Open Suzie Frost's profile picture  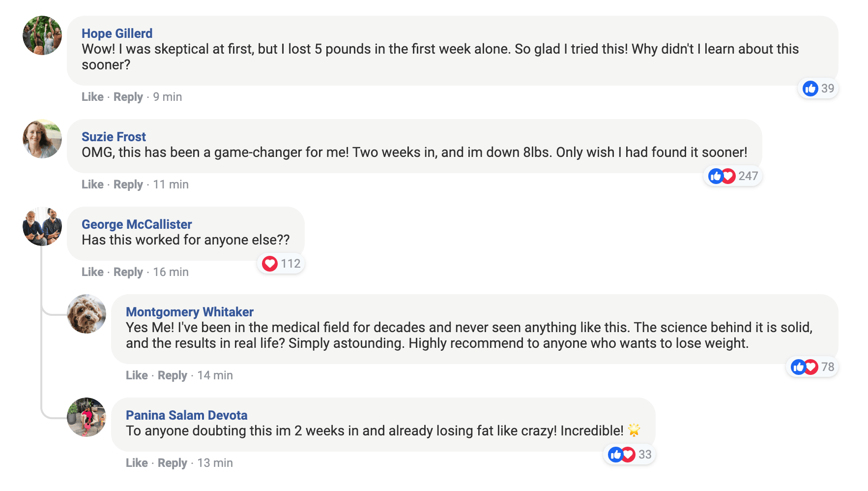[x=42, y=139]
